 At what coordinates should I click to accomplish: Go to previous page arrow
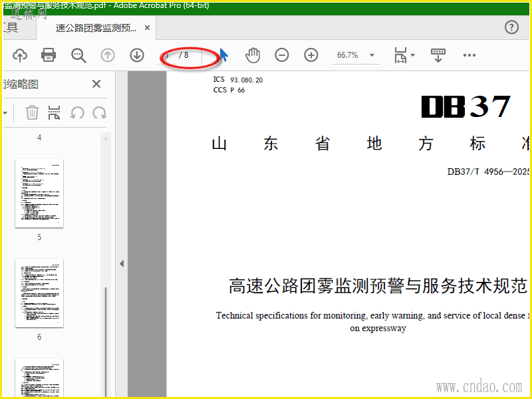[108, 55]
